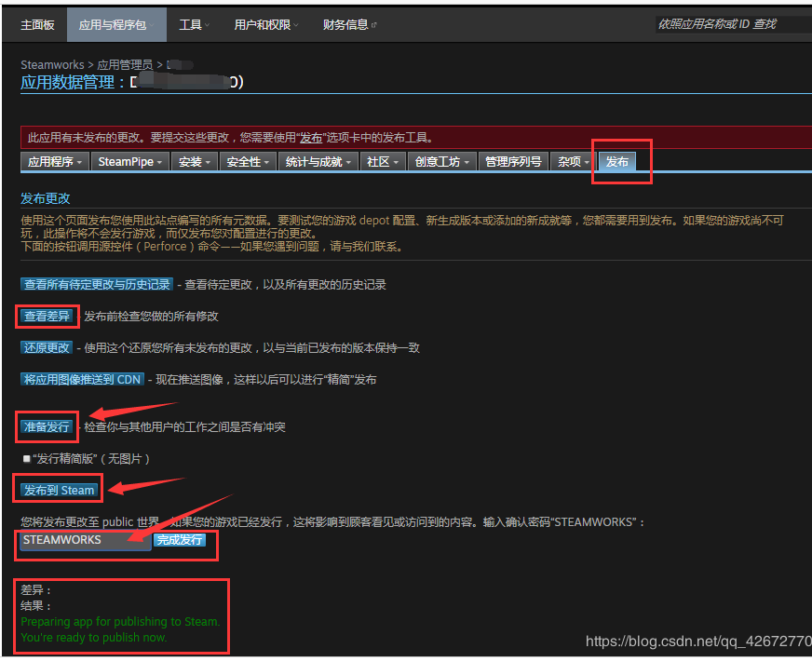Expand the 应用程序 tab dropdown
This screenshot has height=662, width=812.
pyautogui.click(x=55, y=162)
